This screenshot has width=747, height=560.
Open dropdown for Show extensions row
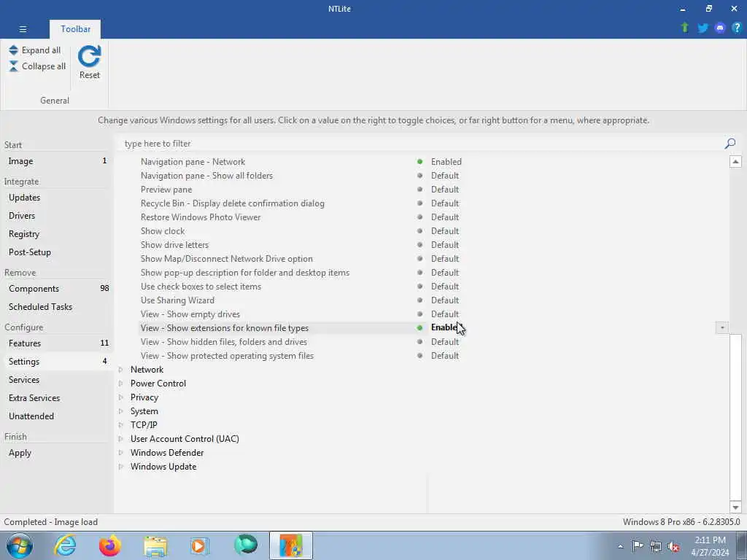coord(721,327)
